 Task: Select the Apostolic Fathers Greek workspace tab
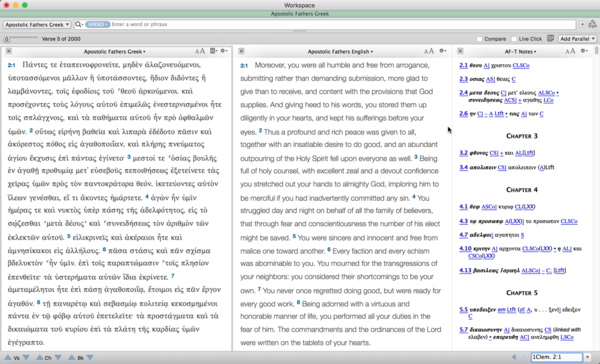(300, 14)
